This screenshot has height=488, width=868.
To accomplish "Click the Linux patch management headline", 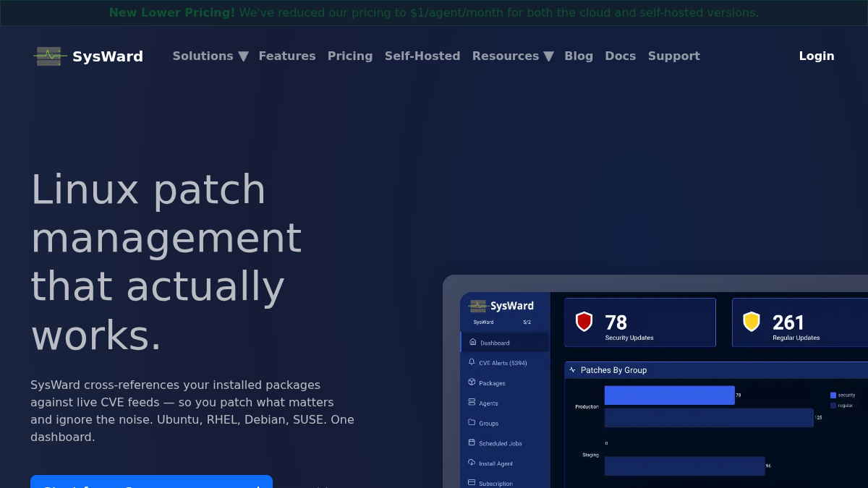I will point(166,262).
